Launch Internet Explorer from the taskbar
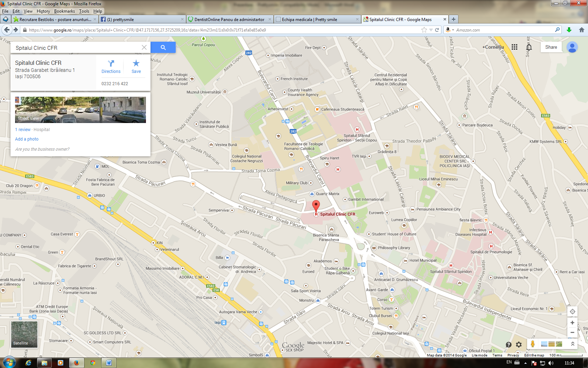 (28, 363)
